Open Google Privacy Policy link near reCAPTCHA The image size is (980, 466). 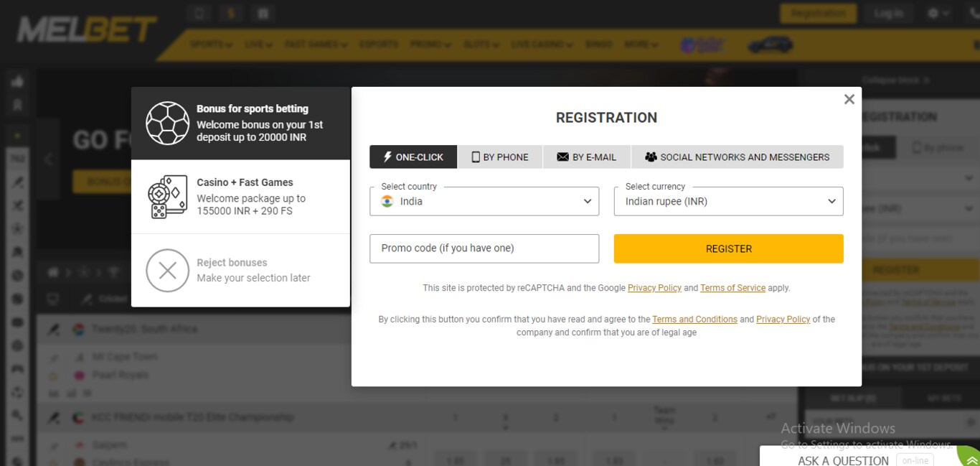click(x=654, y=288)
